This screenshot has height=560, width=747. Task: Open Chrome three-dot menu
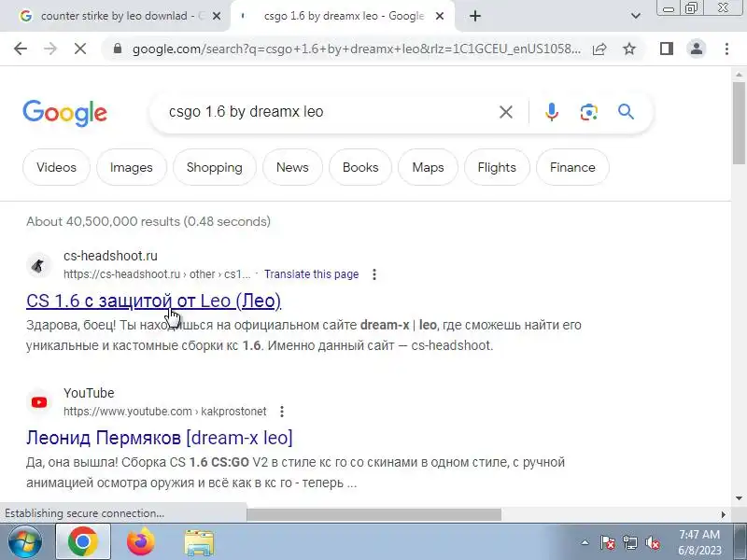tap(726, 49)
